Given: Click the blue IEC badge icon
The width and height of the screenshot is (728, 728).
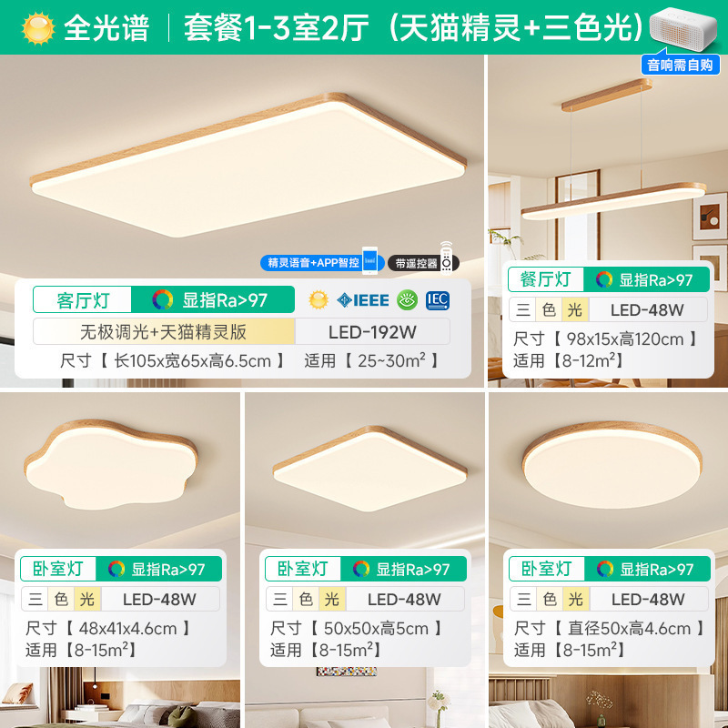Looking at the screenshot, I should (x=438, y=300).
